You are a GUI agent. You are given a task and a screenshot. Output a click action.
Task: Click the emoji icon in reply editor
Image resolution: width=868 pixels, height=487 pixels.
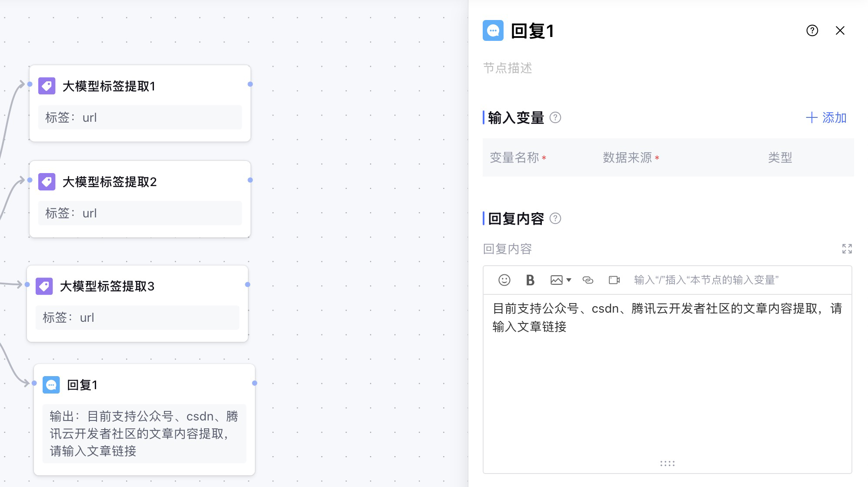504,280
